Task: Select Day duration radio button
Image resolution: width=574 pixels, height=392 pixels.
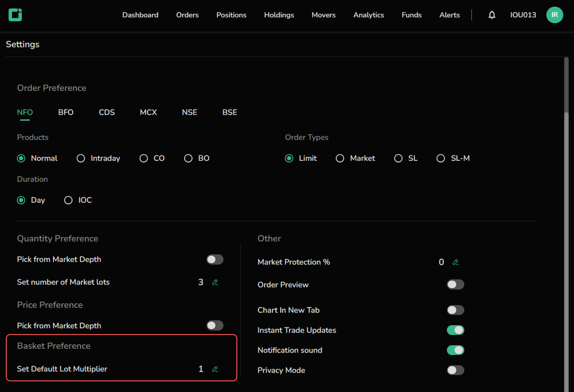Action: click(x=21, y=200)
